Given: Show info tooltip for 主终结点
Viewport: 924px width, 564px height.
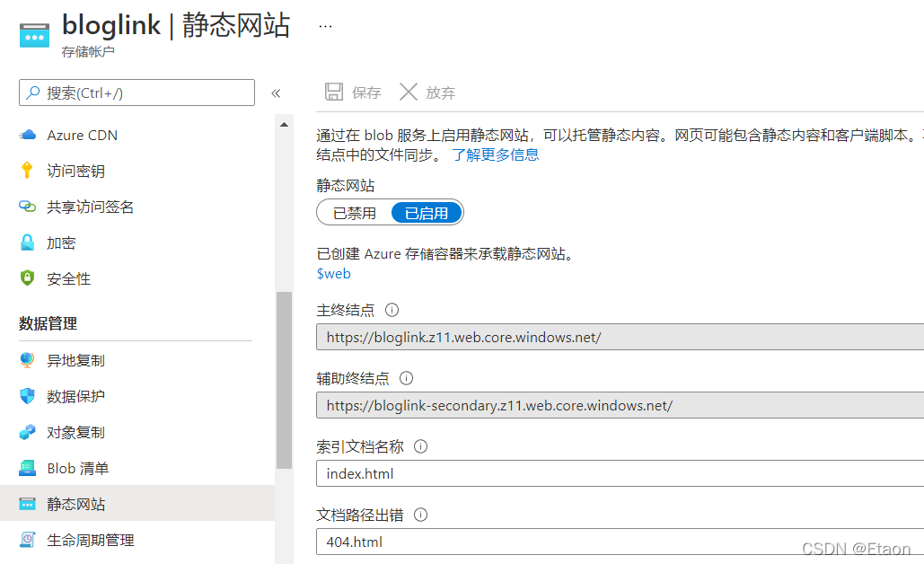Looking at the screenshot, I should [x=392, y=310].
